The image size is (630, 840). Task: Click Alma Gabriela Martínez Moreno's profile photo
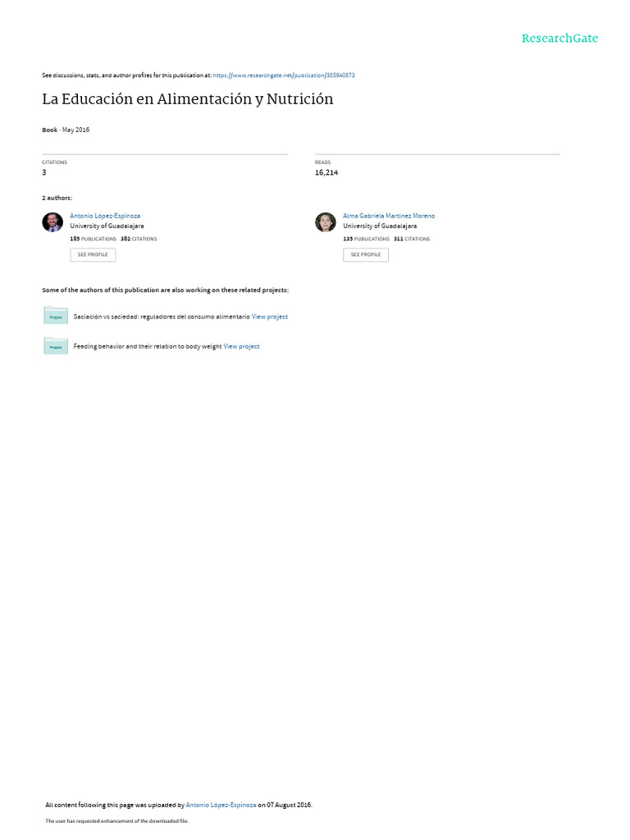325,221
